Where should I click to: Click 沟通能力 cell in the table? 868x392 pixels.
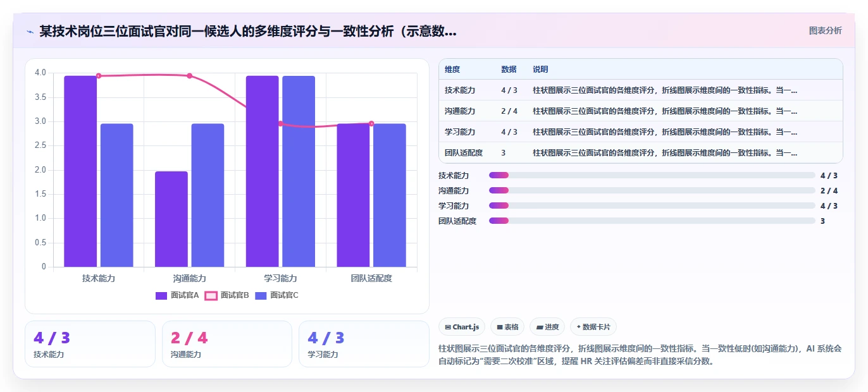pyautogui.click(x=460, y=111)
